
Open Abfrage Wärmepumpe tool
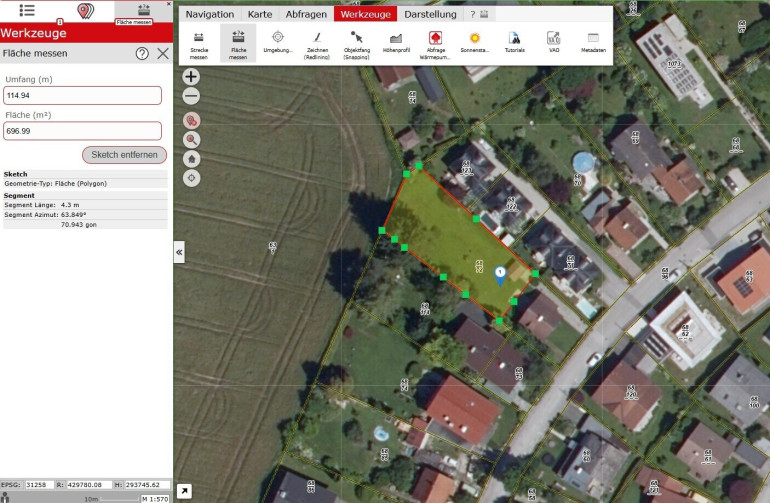(x=435, y=43)
